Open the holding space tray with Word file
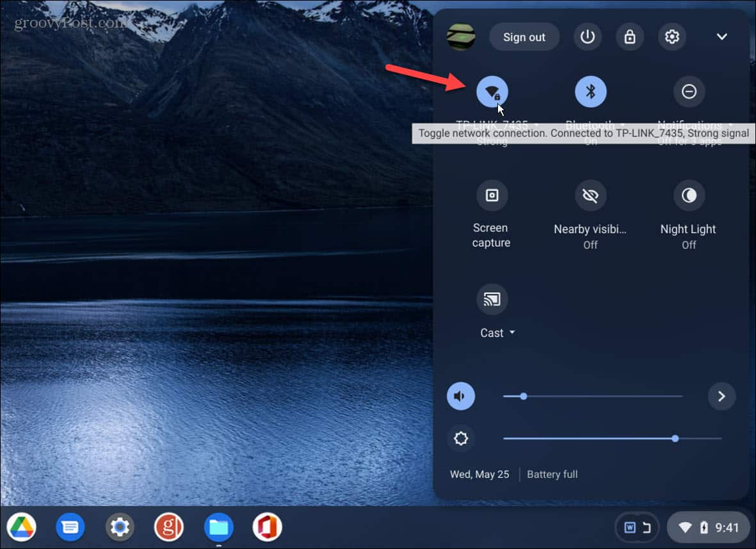Viewport: 756px width, 549px height. pos(638,528)
